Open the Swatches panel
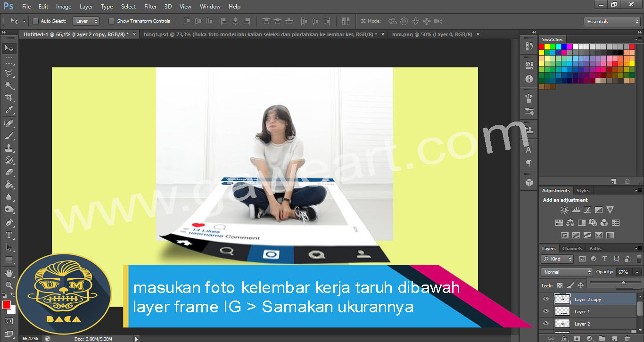644x342 pixels. [552, 39]
